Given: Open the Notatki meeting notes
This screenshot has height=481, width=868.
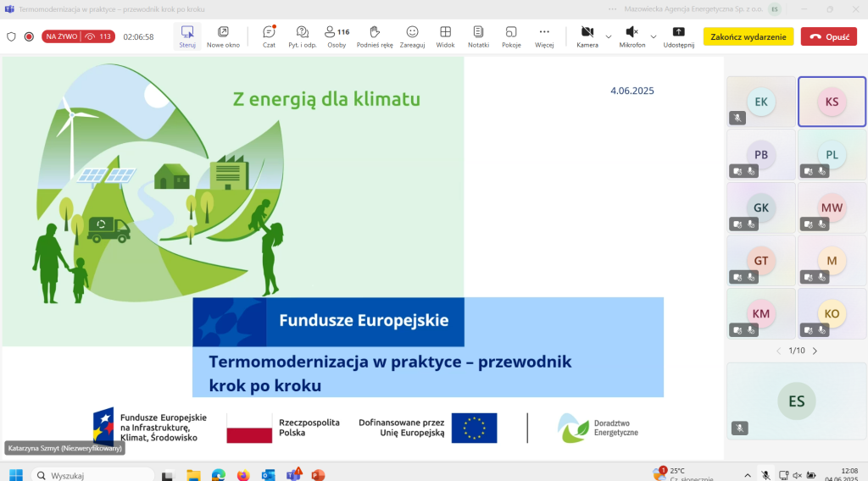Looking at the screenshot, I should [478, 32].
